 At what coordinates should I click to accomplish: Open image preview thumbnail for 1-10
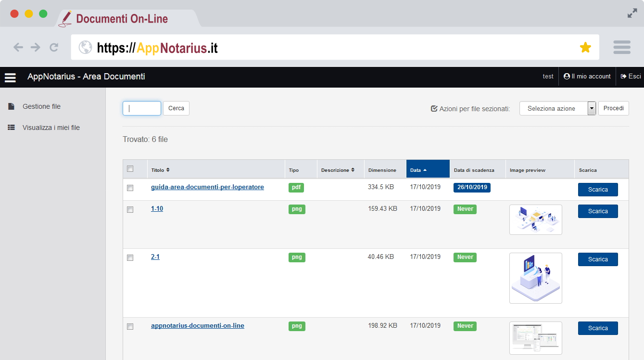pyautogui.click(x=535, y=219)
